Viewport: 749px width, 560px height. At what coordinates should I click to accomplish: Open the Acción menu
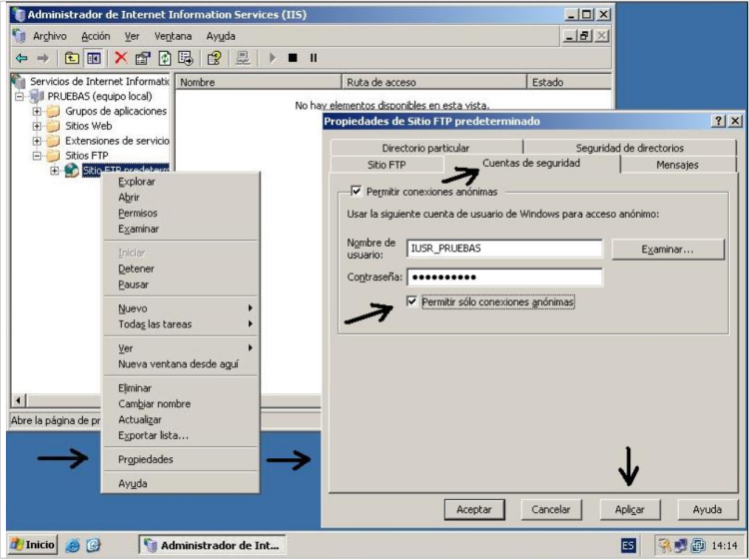[96, 36]
